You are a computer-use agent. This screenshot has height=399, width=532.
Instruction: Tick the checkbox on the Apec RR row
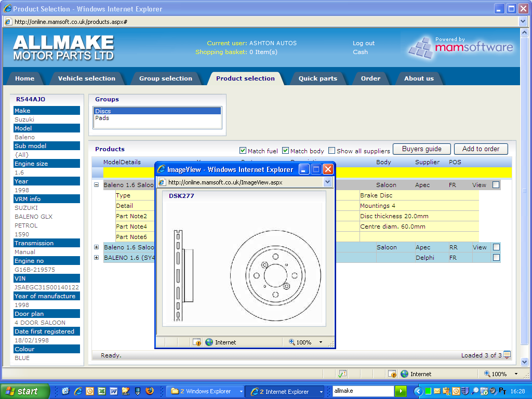(496, 247)
